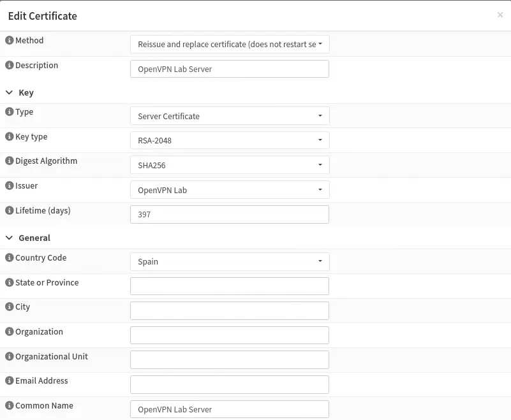Collapse the General section

click(x=10, y=238)
